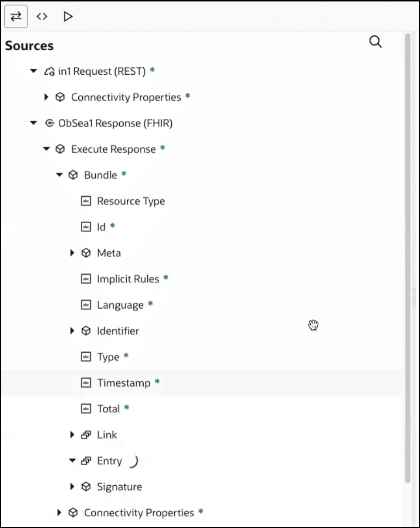Screen dimensions: 420x528
Task: Select the Resource Type element
Action: pyautogui.click(x=131, y=201)
